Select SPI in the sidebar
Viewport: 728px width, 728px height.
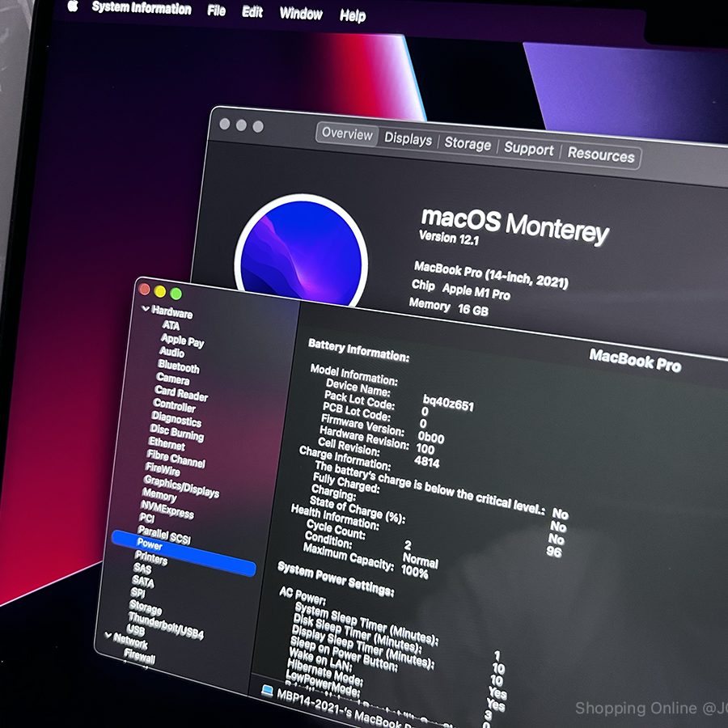138,592
